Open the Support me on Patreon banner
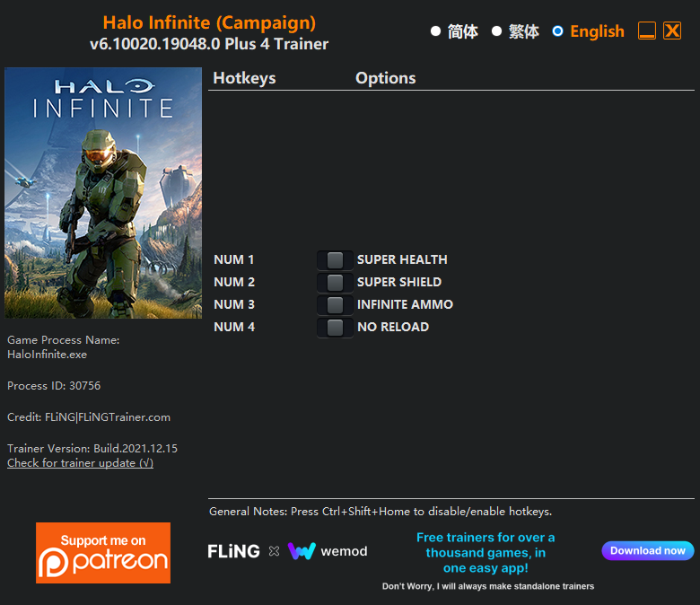 coord(103,553)
